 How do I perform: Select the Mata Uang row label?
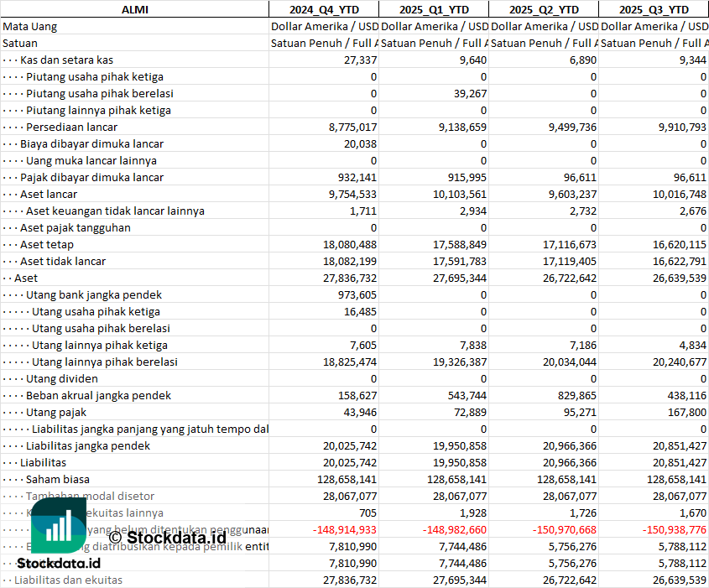coord(30,26)
